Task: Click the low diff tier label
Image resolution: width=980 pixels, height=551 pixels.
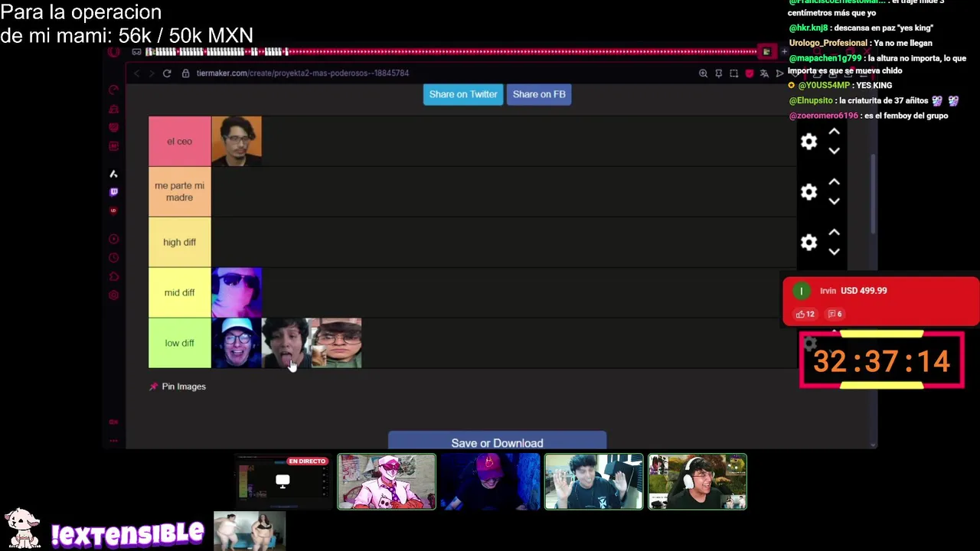Action: click(179, 343)
